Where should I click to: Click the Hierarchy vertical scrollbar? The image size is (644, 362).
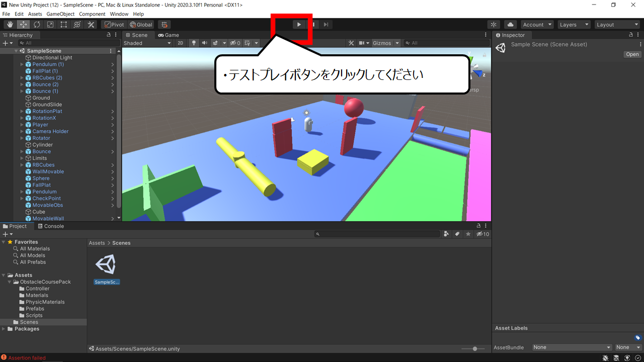119,130
